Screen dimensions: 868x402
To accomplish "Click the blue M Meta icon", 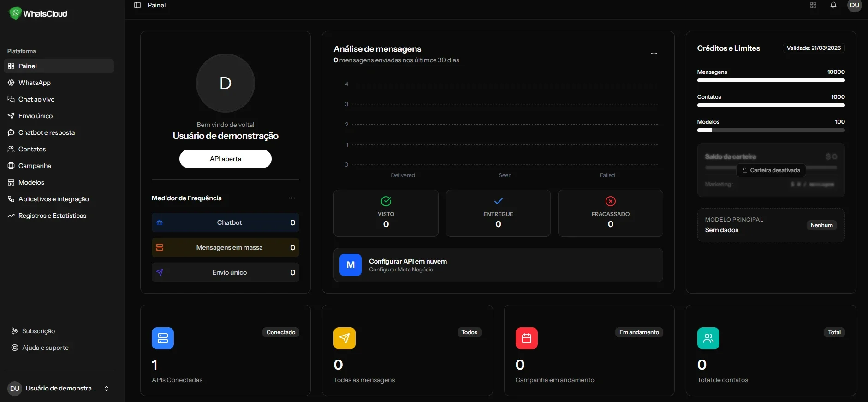I will 351,265.
